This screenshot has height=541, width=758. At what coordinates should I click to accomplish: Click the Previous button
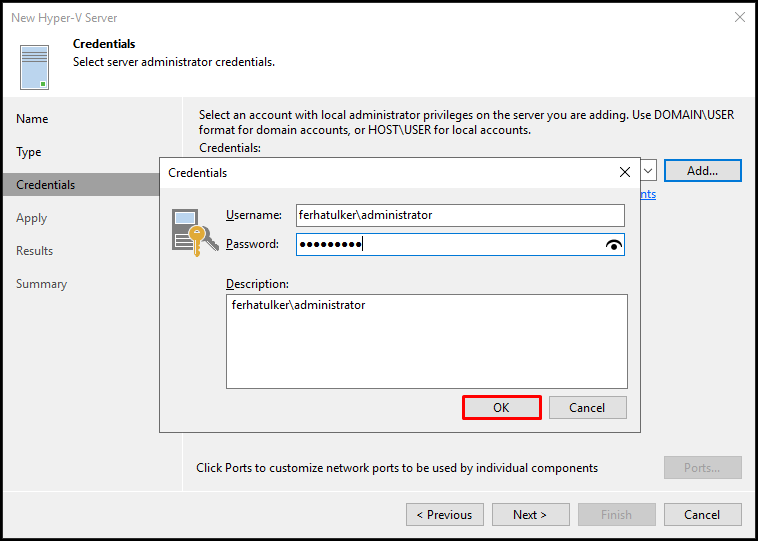(445, 515)
